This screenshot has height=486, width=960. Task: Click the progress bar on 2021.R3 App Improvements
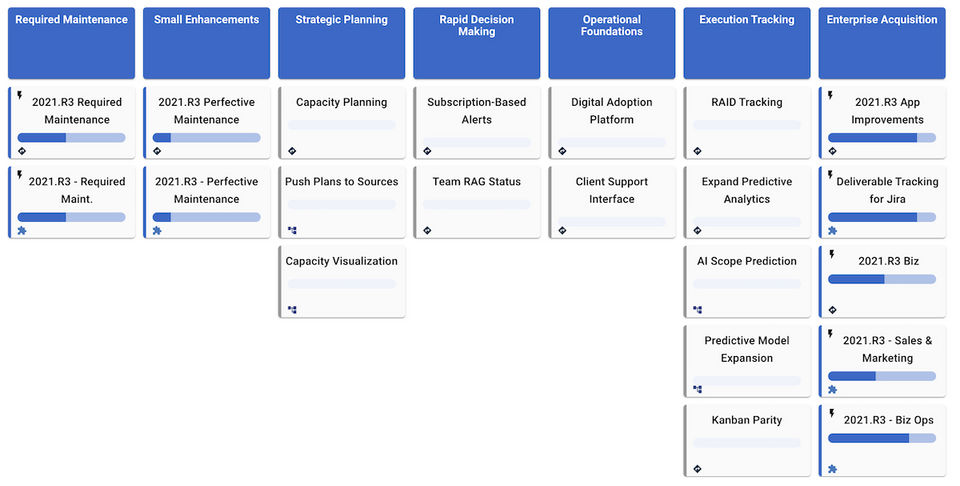point(882,138)
